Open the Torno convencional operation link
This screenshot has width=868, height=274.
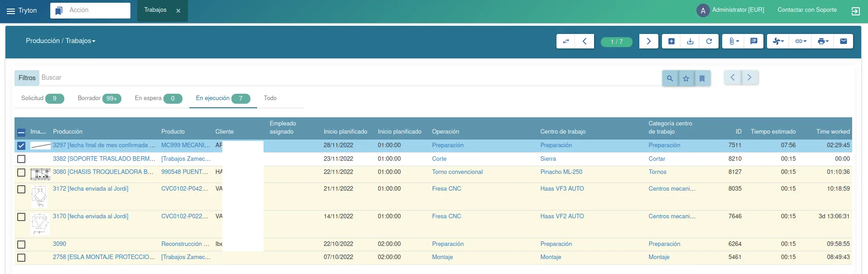[457, 172]
